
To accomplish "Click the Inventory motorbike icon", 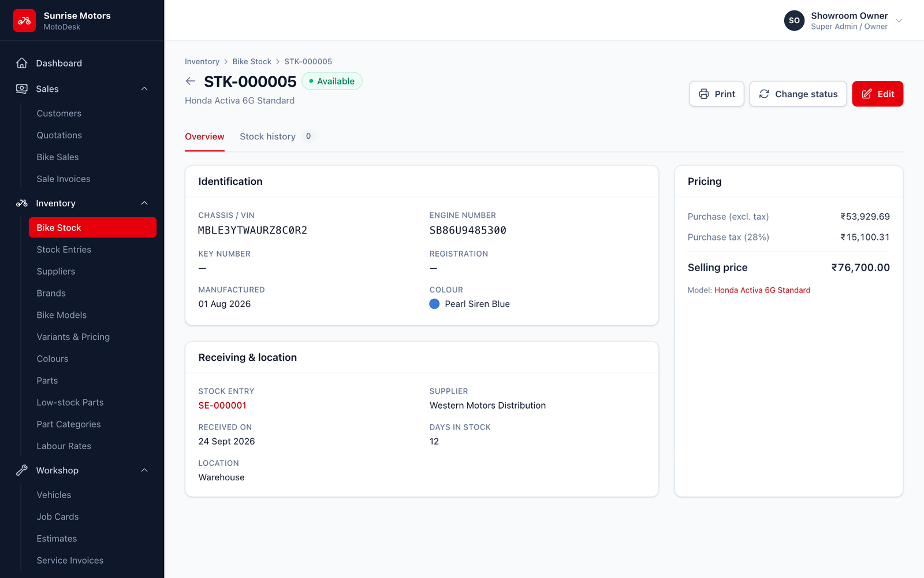I will (x=22, y=203).
